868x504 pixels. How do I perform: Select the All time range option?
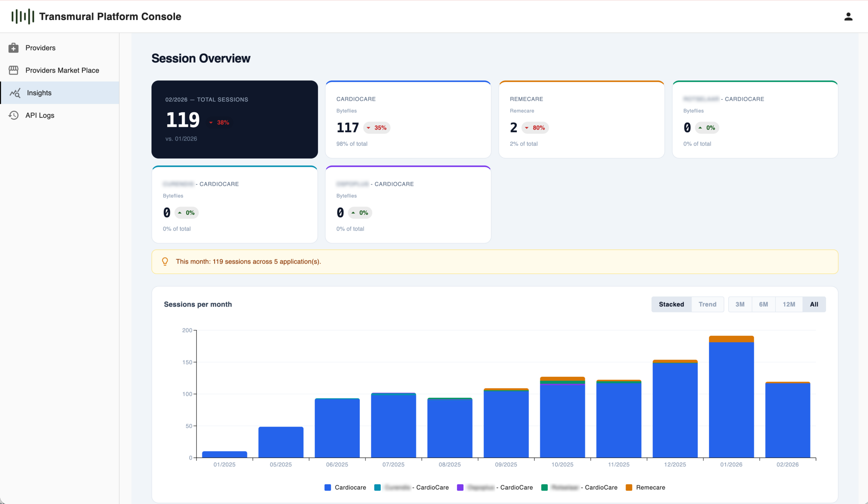[x=814, y=304]
